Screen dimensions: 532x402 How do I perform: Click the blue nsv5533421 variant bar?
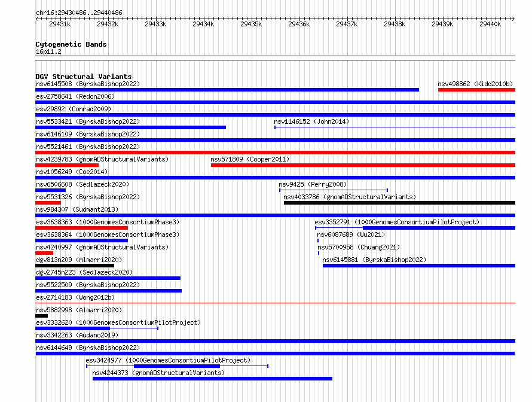click(131, 127)
